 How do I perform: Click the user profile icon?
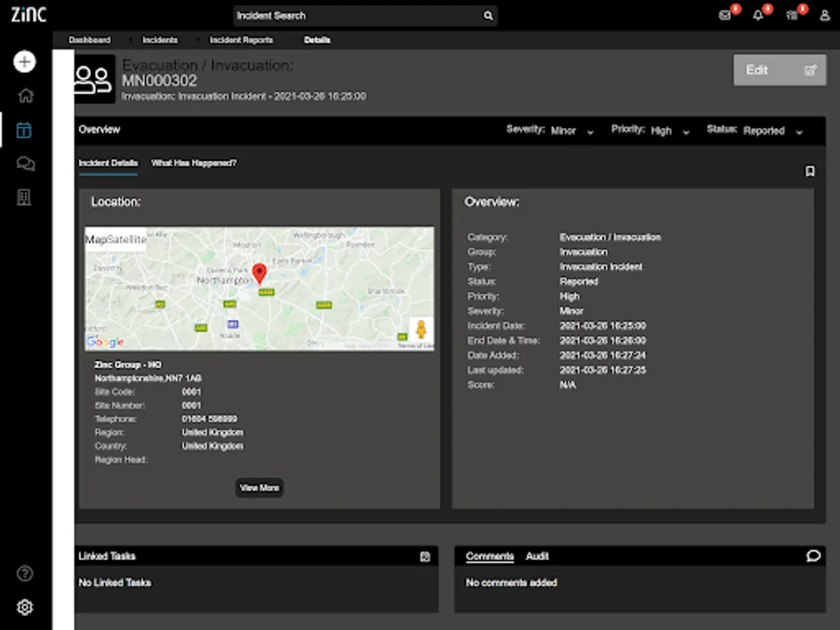[x=825, y=15]
